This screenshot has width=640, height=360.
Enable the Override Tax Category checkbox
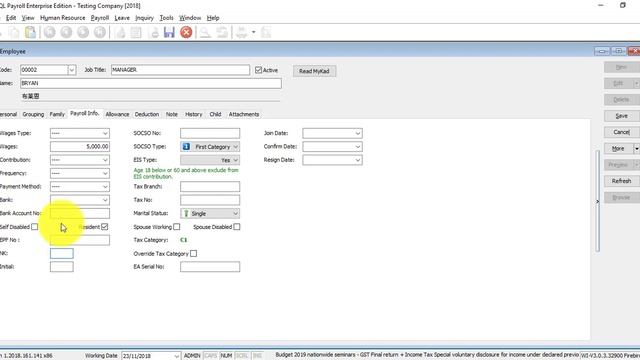point(193,253)
